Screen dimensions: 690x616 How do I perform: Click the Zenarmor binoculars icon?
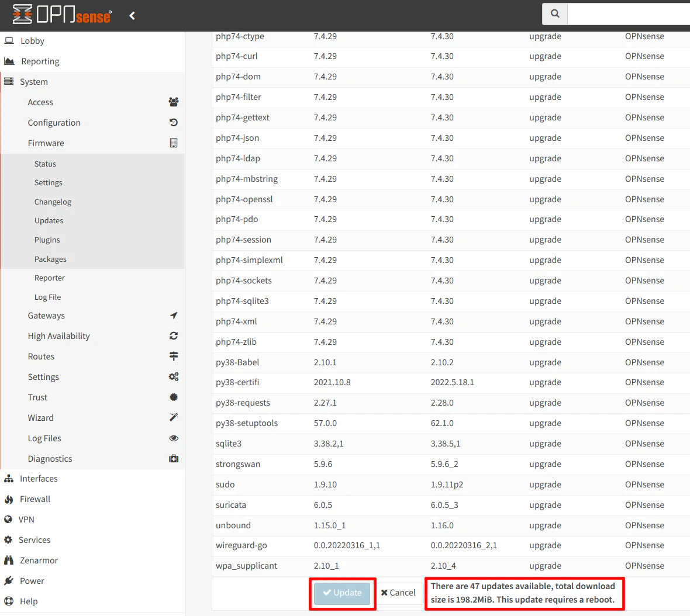coord(8,560)
